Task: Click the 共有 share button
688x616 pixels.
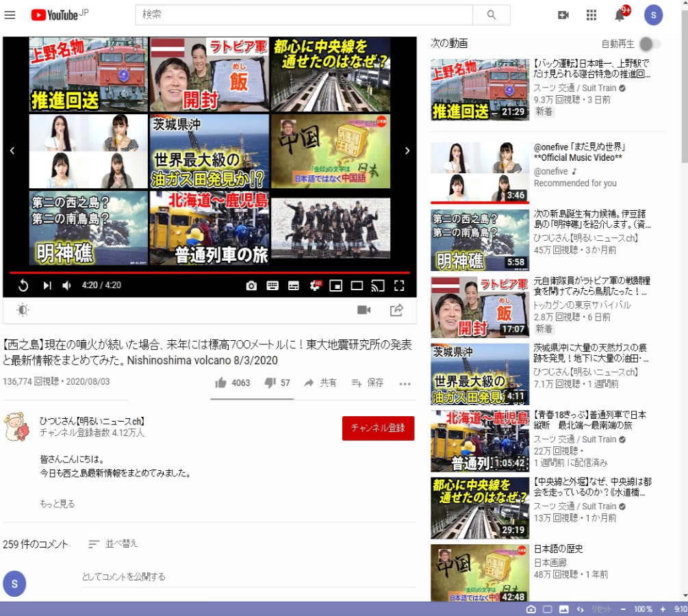Action: pyautogui.click(x=320, y=383)
